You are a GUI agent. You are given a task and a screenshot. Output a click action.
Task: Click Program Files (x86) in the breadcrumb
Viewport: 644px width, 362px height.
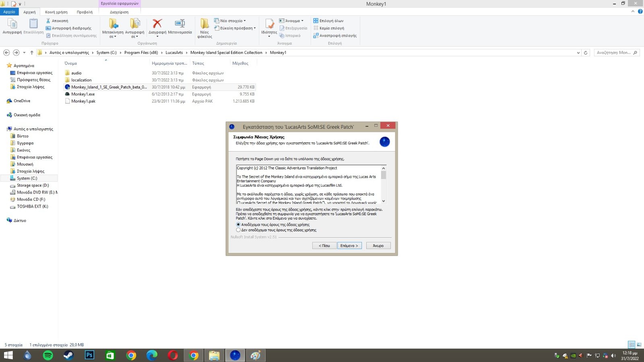pyautogui.click(x=141, y=53)
